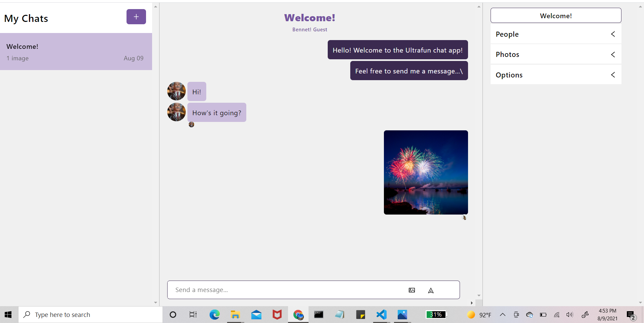Viewport: 644px width, 323px height.
Task: Click the 'My Chats' heading
Action: tap(26, 19)
